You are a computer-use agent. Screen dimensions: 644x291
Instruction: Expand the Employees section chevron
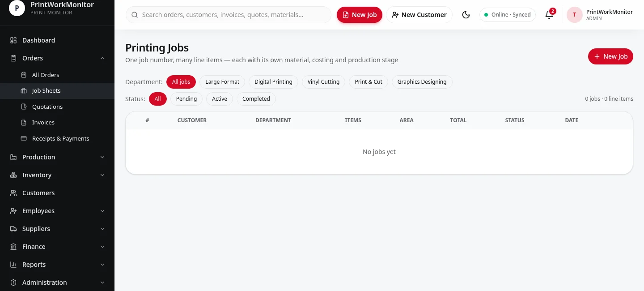[102, 211]
